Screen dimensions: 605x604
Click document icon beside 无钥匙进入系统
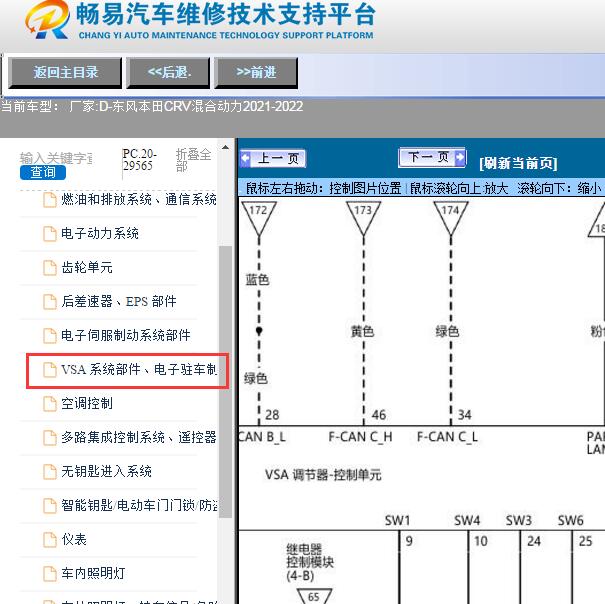pos(49,472)
